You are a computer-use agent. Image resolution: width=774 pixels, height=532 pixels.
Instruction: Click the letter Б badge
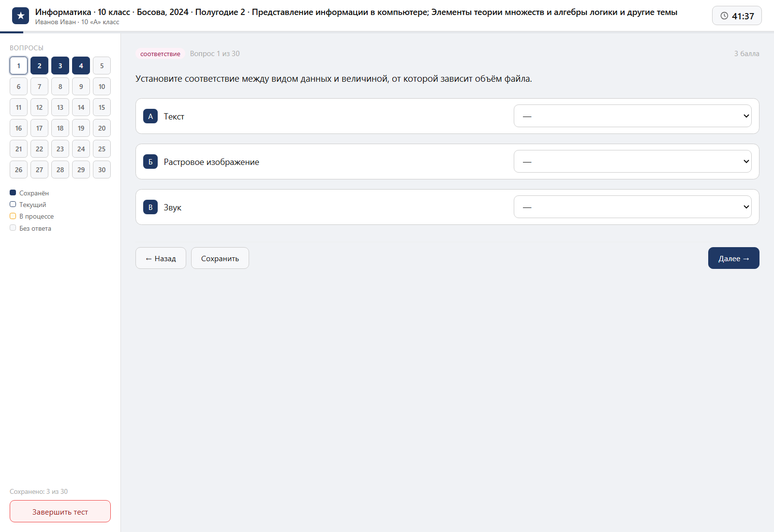[150, 162]
